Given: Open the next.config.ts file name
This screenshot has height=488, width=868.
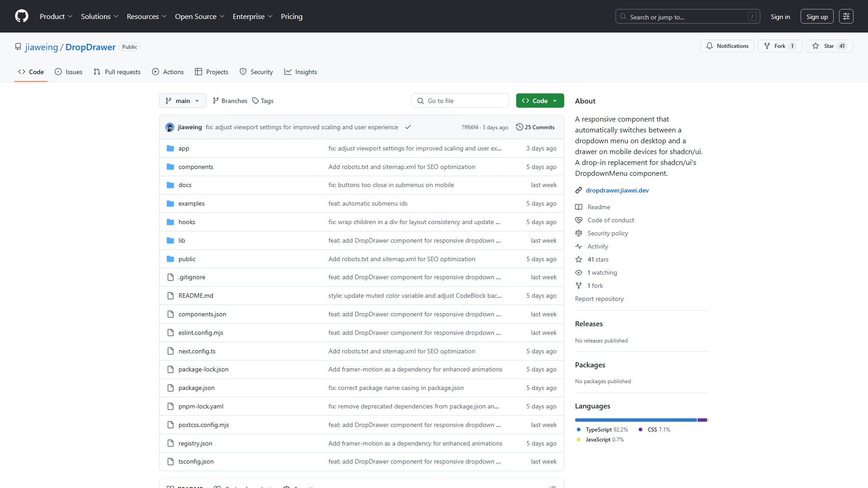Looking at the screenshot, I should coord(197,351).
